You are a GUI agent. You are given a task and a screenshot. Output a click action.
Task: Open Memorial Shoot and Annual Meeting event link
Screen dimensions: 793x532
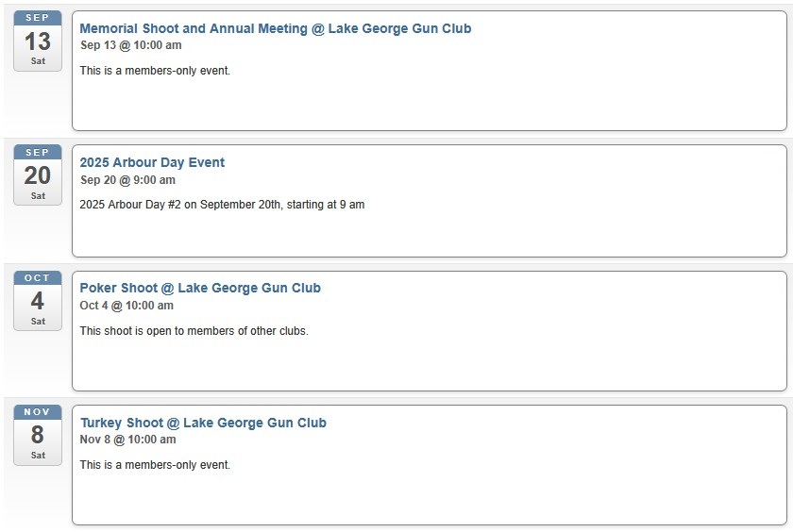pyautogui.click(x=276, y=28)
